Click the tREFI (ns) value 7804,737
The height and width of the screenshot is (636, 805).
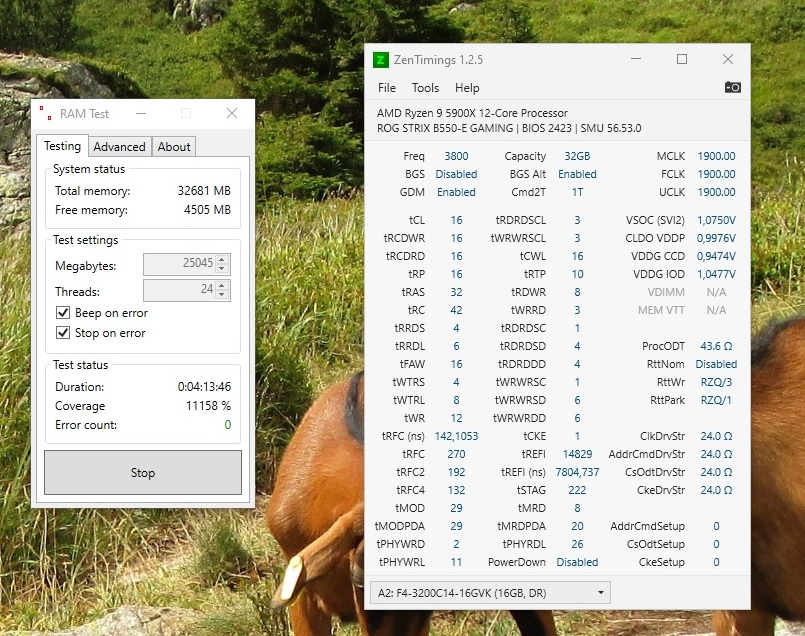tap(577, 472)
